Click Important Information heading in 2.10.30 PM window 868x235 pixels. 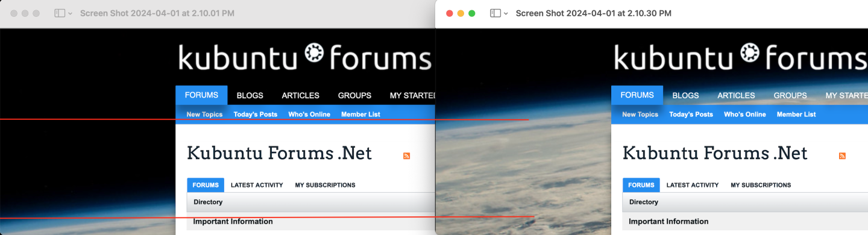point(668,222)
